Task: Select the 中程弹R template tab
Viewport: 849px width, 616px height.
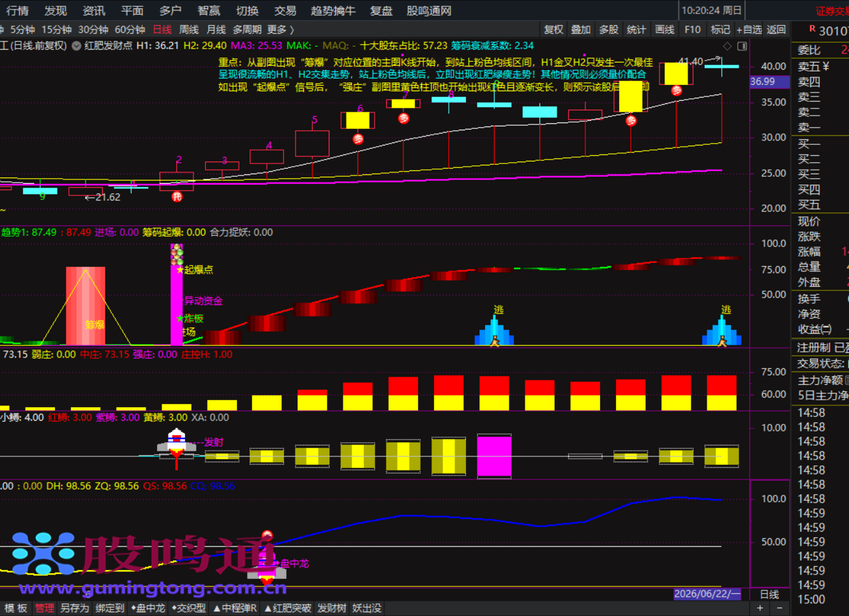Action: pyautogui.click(x=235, y=608)
